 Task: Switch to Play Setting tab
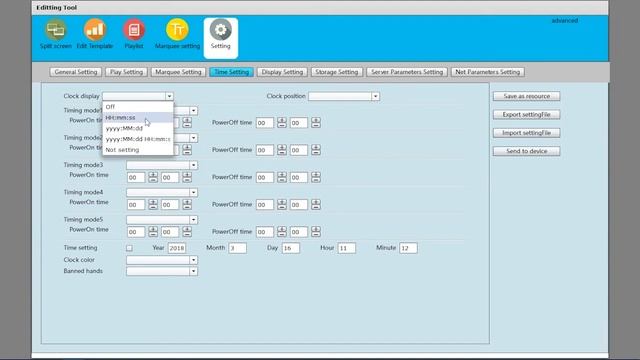(127, 72)
